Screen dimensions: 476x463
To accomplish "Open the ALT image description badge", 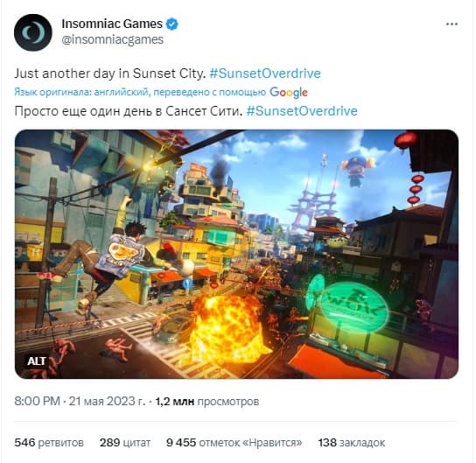I will pos(37,361).
